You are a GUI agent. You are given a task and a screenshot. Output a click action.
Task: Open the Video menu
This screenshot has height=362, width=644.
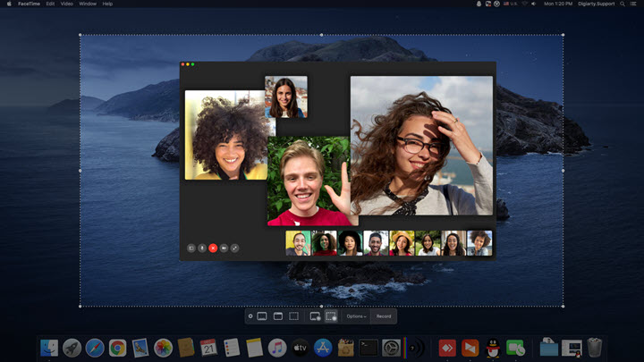[66, 4]
